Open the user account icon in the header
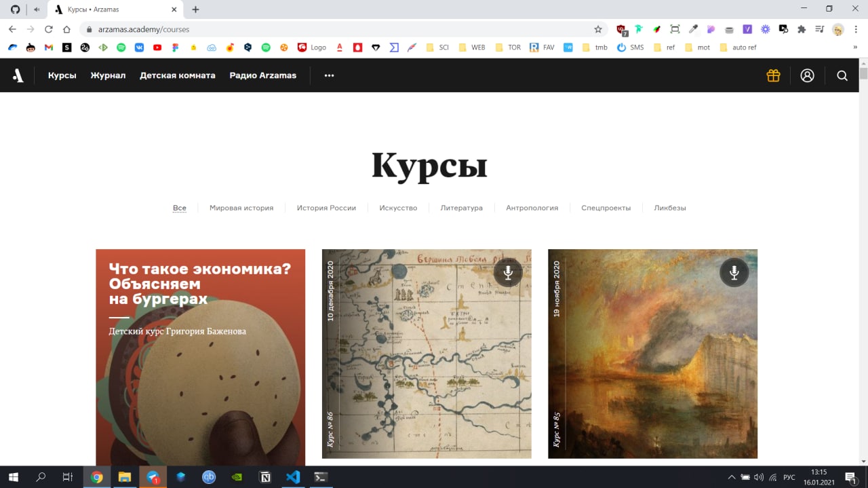Screen dimensions: 868x488 click(807, 76)
